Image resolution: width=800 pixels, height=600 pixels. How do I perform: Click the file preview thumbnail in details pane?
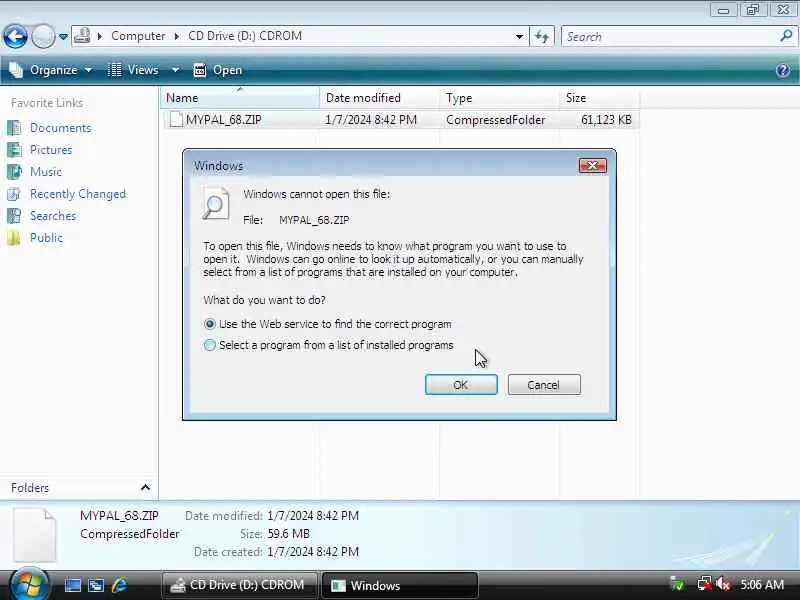coord(35,535)
